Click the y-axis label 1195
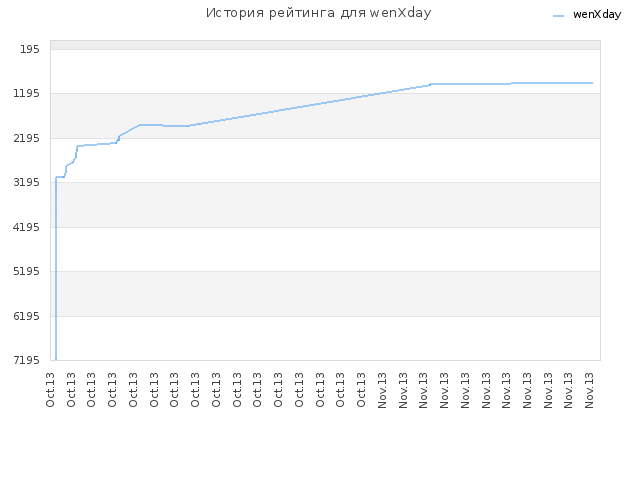This screenshot has height=480, width=640. [27, 93]
